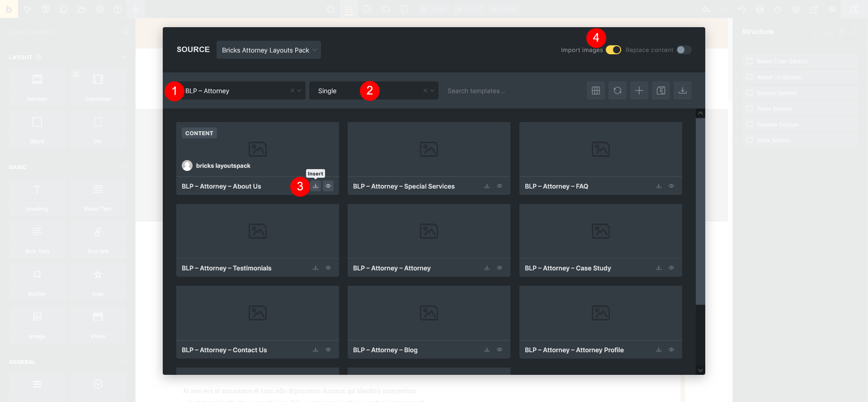Screen dimensions: 868x402
Task: Preview the Contact Us template
Action: [328, 350]
